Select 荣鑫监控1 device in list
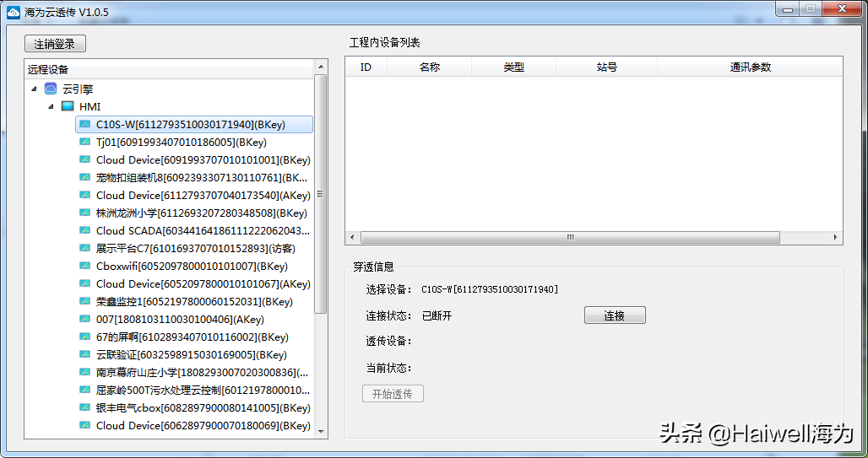This screenshot has width=868, height=458. (194, 301)
